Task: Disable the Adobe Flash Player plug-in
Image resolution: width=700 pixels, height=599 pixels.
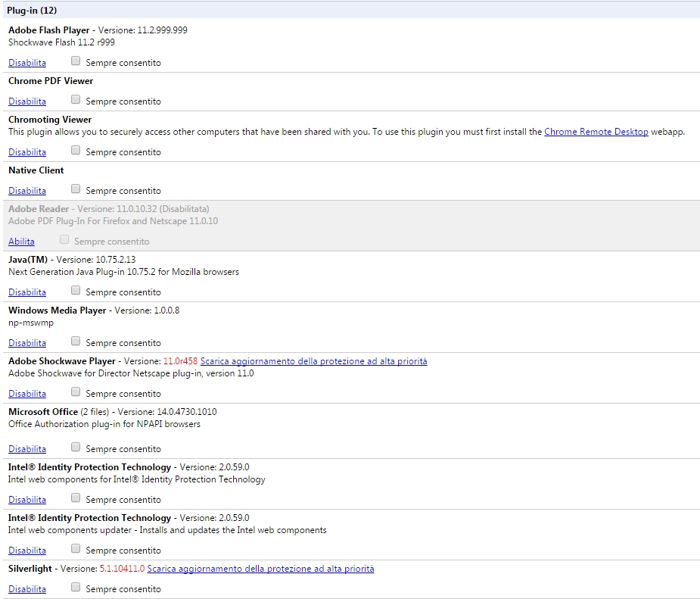Action: 26,63
